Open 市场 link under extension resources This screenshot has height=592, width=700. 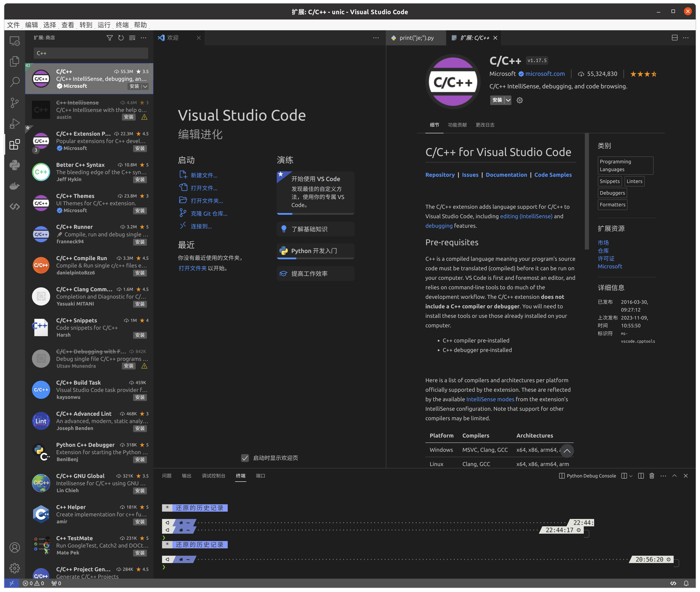click(x=603, y=243)
